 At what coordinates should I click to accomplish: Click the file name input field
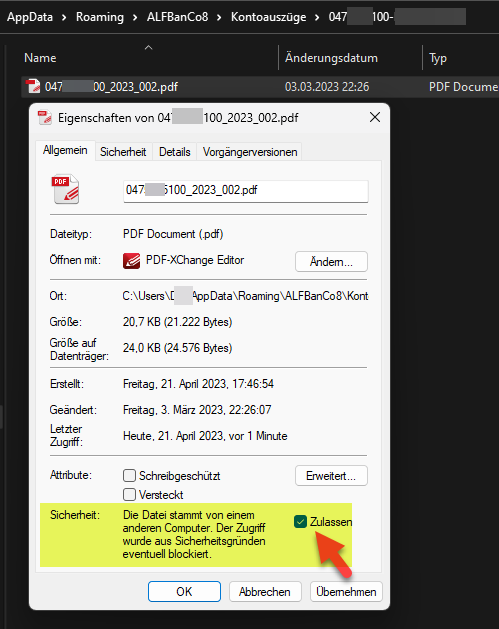point(245,191)
